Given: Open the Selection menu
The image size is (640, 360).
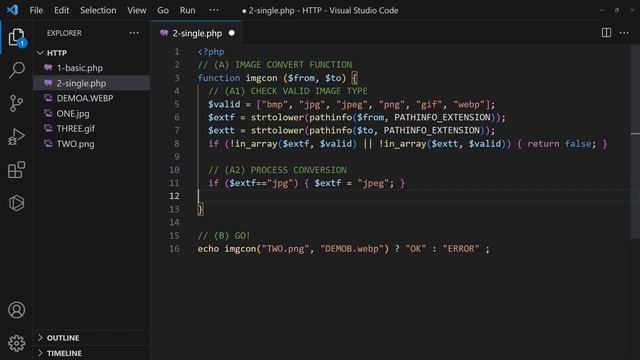Looking at the screenshot, I should tap(98, 10).
